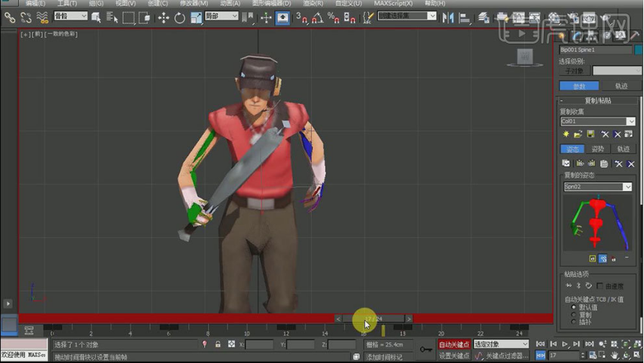
Task: Open the MAXScript(X) menu
Action: (393, 3)
